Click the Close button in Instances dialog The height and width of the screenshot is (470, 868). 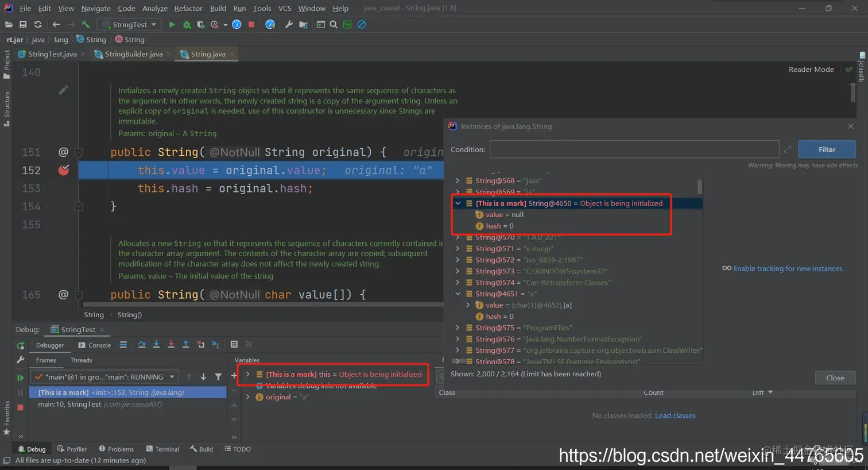[x=835, y=378]
